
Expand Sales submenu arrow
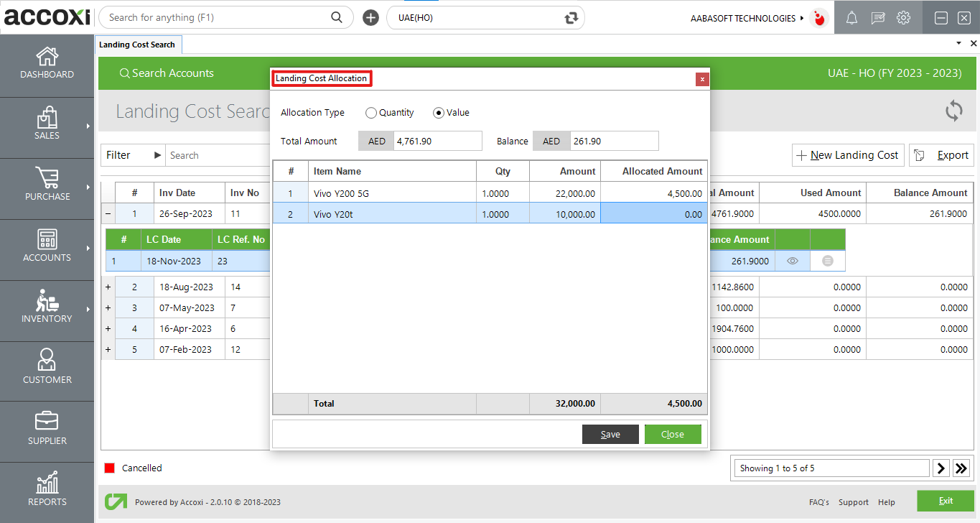[x=88, y=126]
